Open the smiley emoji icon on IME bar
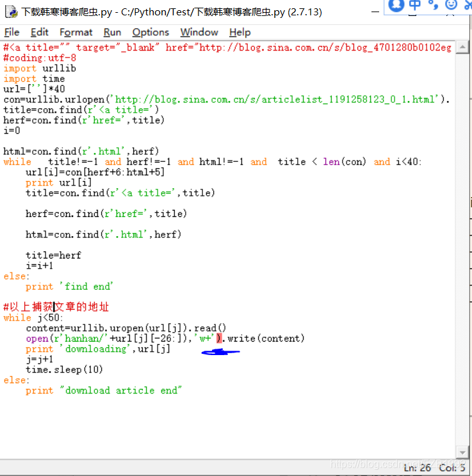472x476 pixels. pyautogui.click(x=451, y=4)
